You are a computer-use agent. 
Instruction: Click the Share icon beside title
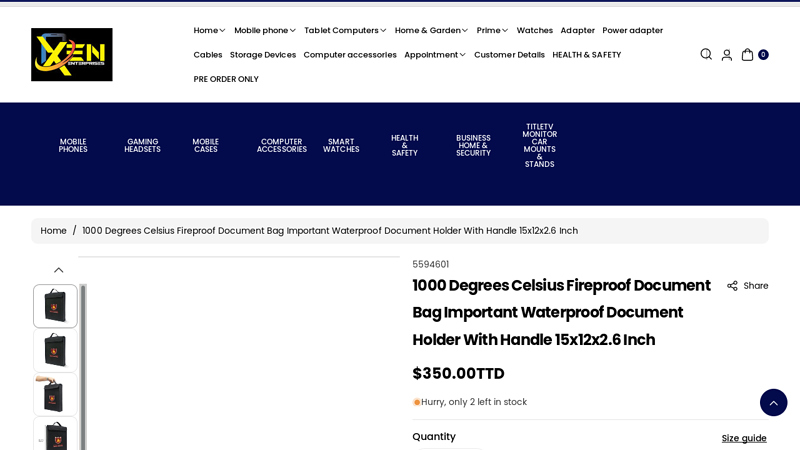pos(747,286)
